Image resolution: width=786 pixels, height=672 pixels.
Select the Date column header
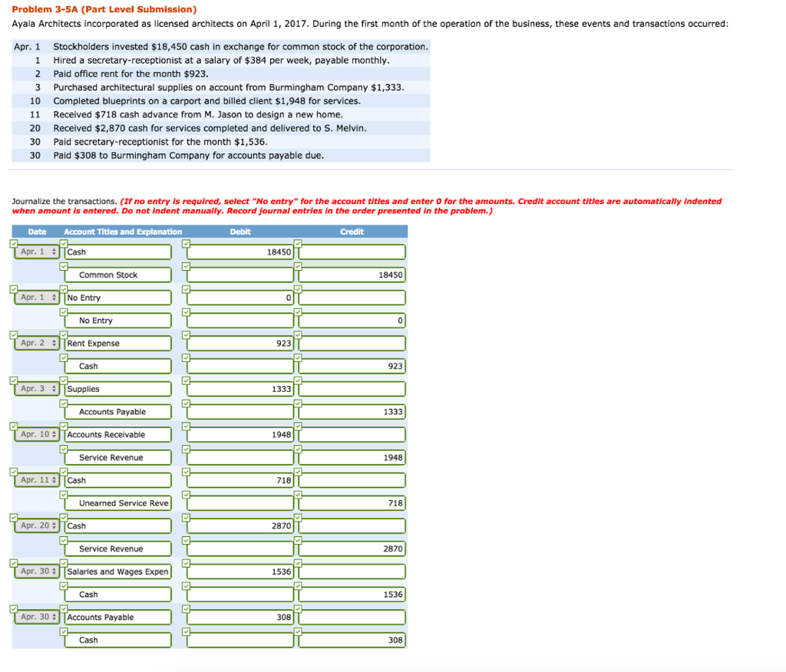[36, 232]
